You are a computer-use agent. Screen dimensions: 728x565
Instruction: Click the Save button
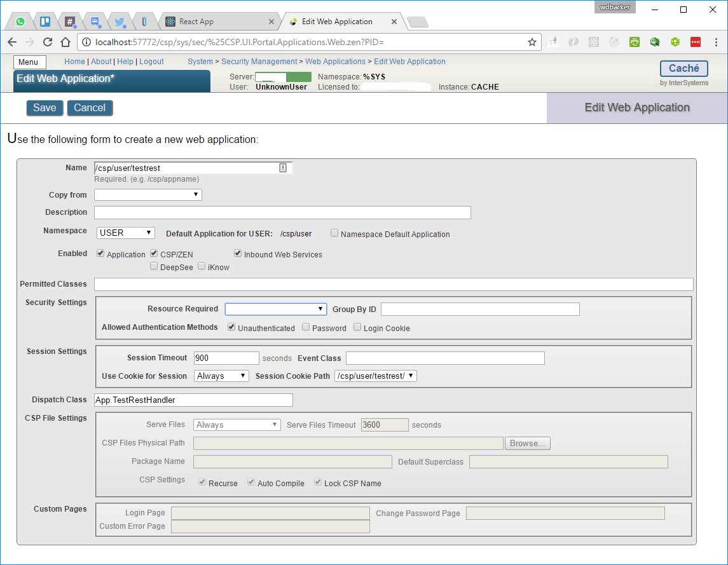[45, 108]
